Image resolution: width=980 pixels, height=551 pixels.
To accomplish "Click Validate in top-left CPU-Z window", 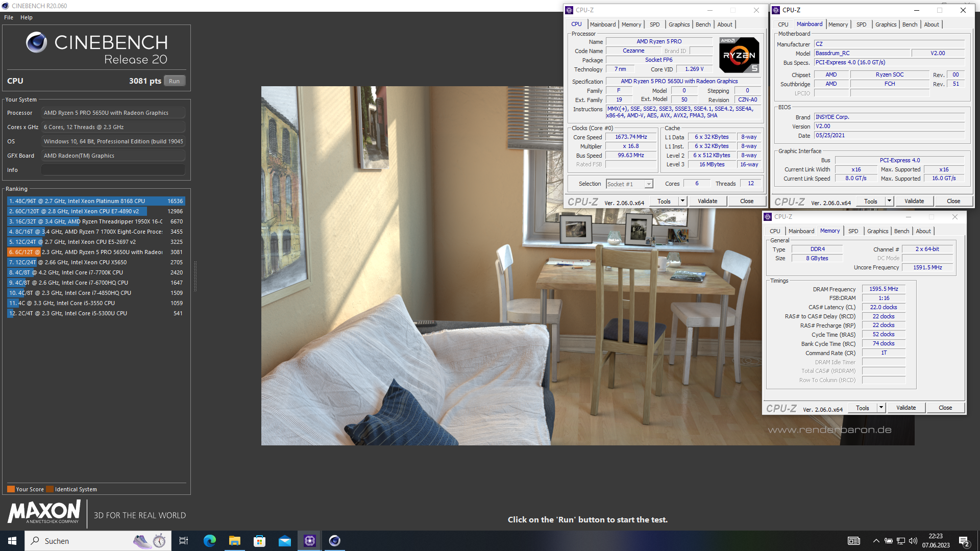I will coord(707,202).
